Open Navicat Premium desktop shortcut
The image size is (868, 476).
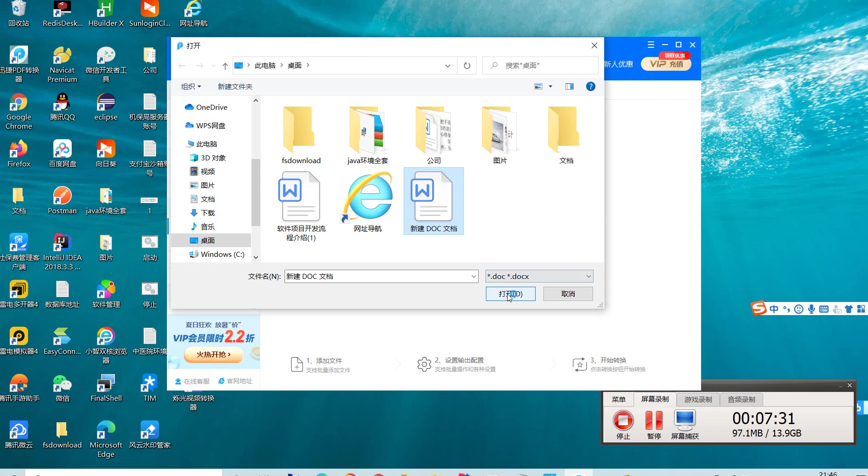click(x=62, y=65)
